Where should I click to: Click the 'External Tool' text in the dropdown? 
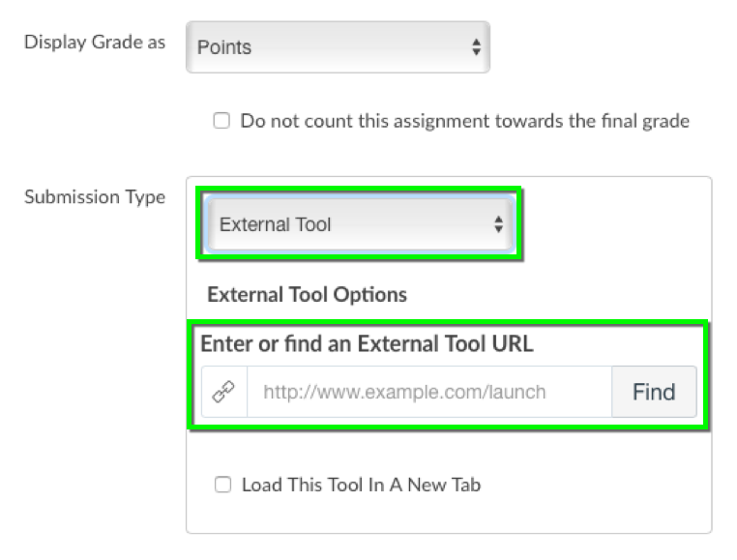[x=276, y=224]
